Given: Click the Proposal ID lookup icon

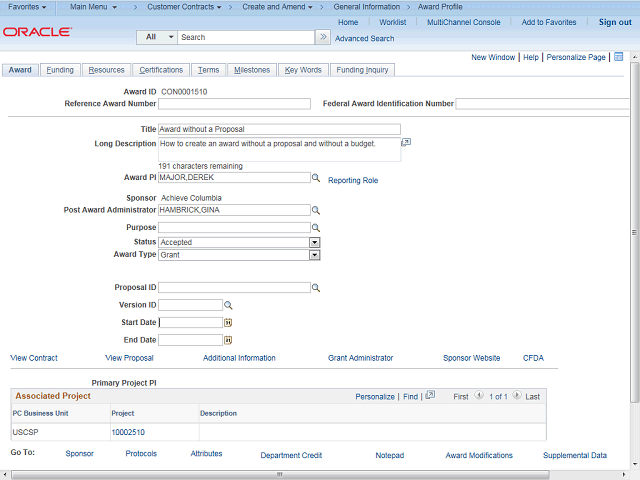Looking at the screenshot, I should pyautogui.click(x=315, y=288).
